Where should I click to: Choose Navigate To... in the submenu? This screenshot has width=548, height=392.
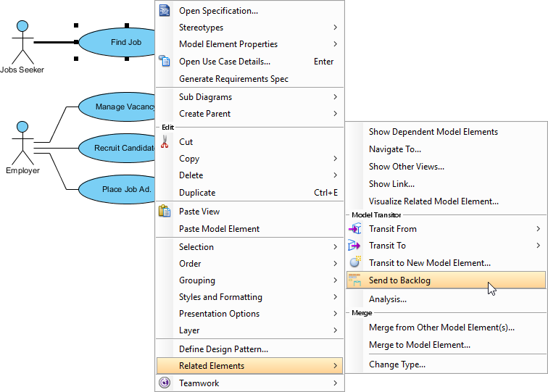point(446,149)
